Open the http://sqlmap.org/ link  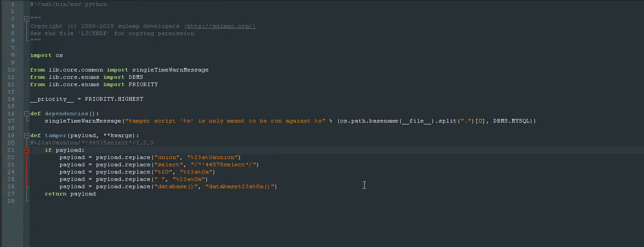click(x=221, y=26)
